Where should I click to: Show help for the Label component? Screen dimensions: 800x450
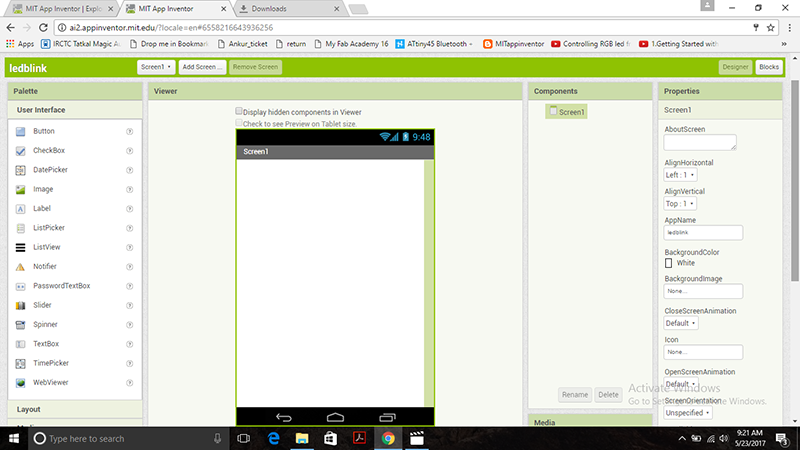pyautogui.click(x=130, y=209)
